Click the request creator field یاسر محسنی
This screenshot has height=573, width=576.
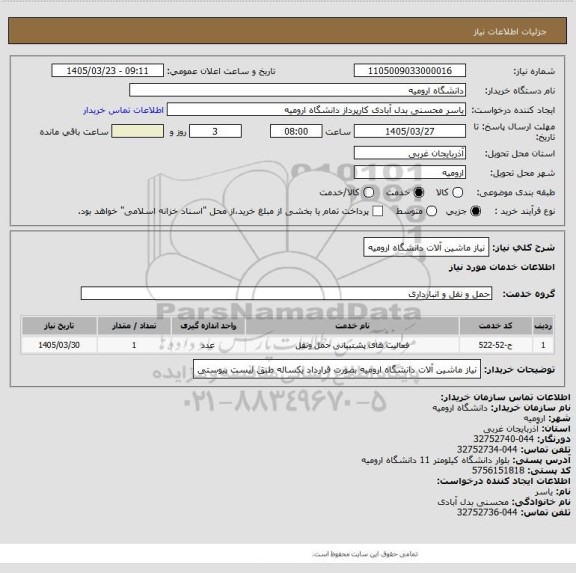click(316, 110)
